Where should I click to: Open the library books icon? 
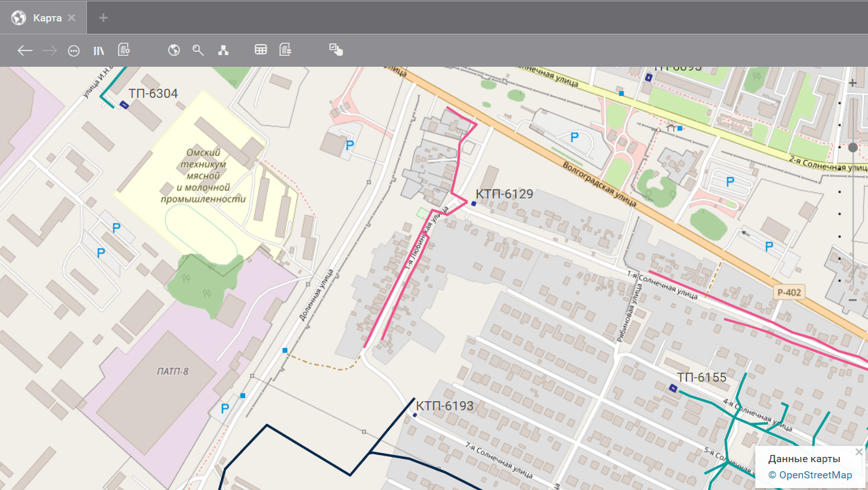(99, 50)
